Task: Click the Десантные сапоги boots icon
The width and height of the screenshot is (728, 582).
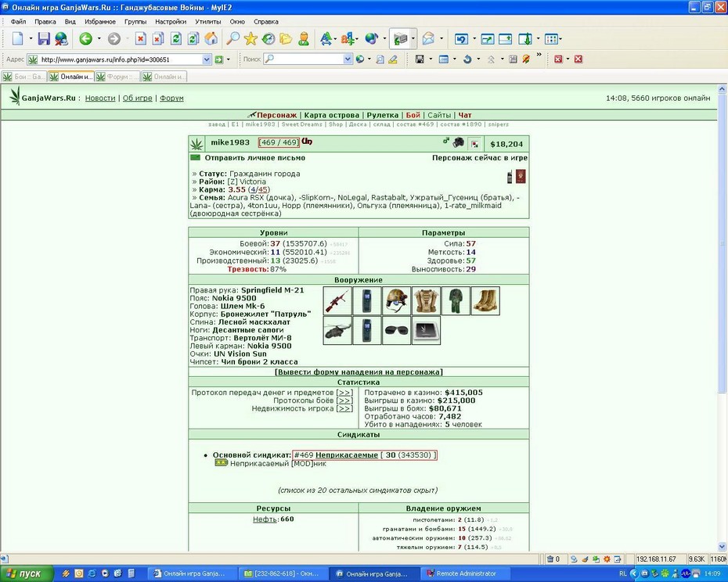Action: click(x=485, y=300)
